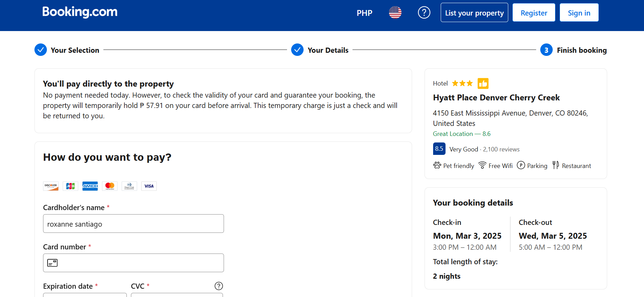644x297 pixels.
Task: Click the three-star hotel rating
Action: 462,83
